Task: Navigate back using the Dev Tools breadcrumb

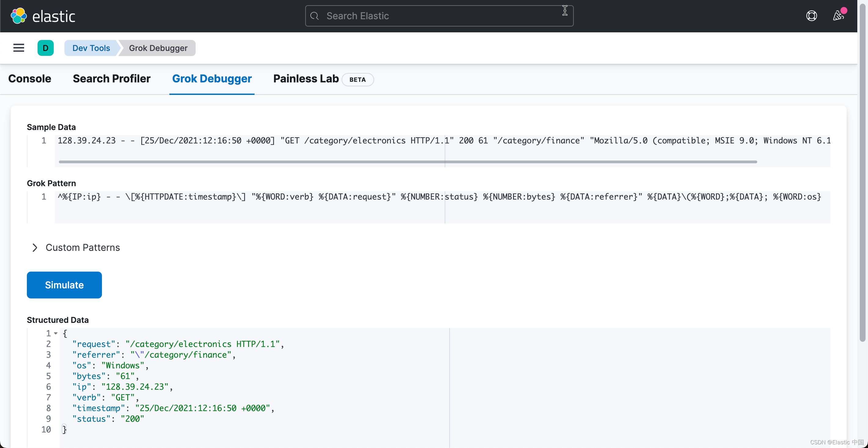Action: 91,48
